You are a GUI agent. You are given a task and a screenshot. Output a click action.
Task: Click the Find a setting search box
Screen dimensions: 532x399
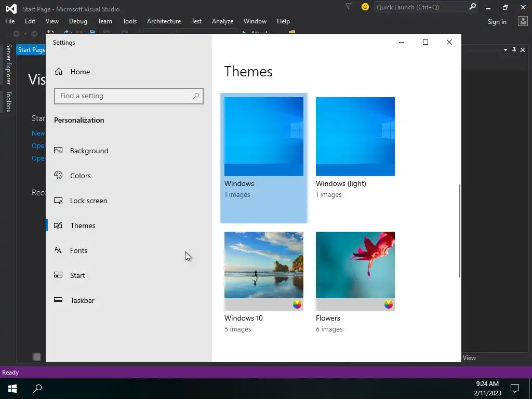point(129,96)
